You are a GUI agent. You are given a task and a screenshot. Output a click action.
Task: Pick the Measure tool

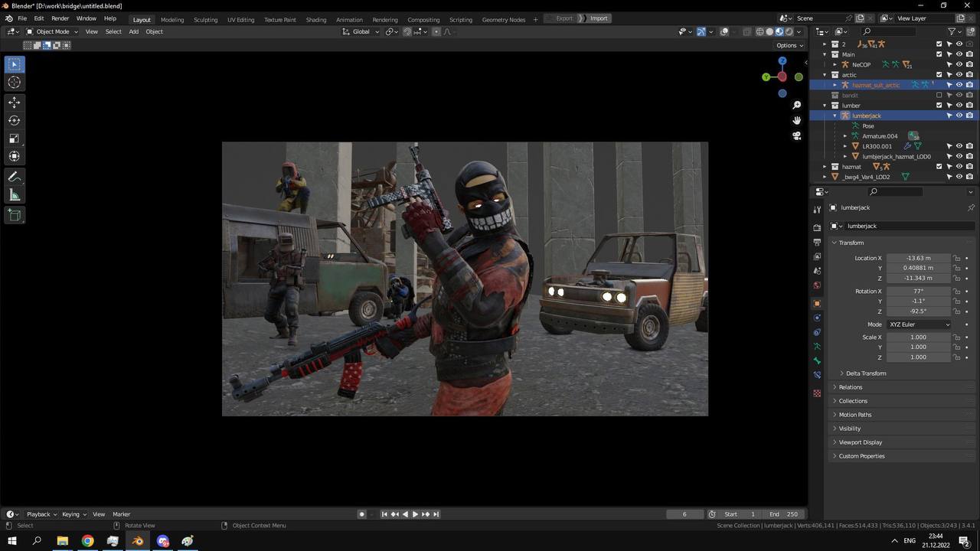pyautogui.click(x=14, y=195)
